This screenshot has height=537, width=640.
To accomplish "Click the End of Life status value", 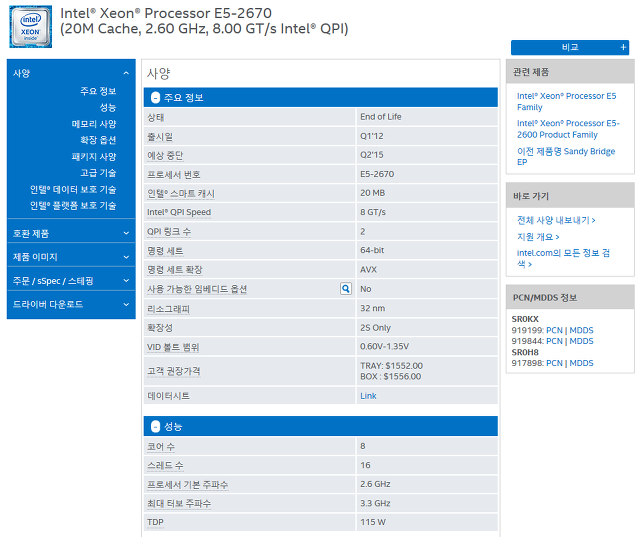I will point(380,117).
